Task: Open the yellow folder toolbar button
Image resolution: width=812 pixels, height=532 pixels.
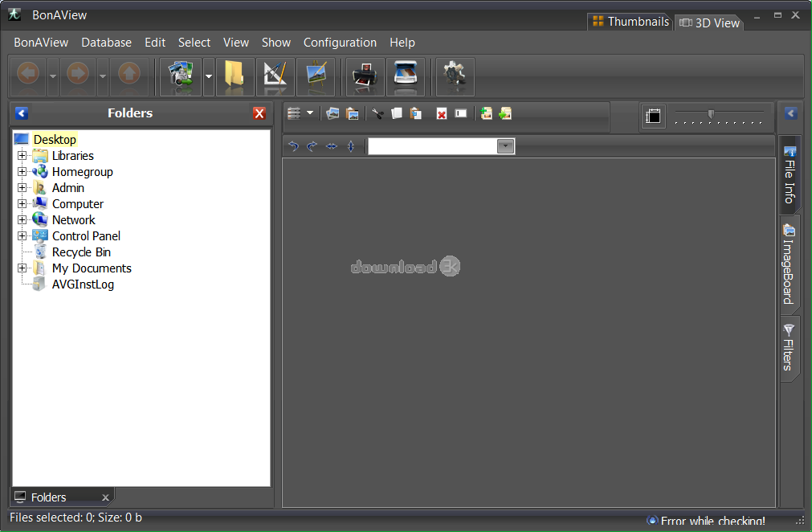Action: point(235,76)
